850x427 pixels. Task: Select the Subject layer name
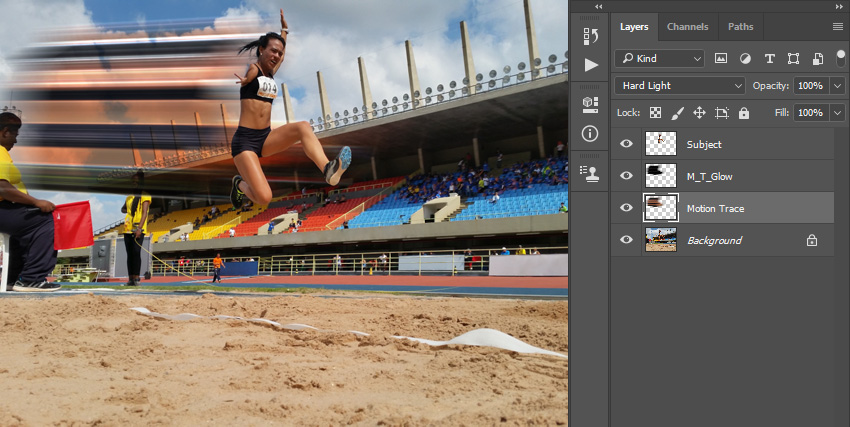704,145
